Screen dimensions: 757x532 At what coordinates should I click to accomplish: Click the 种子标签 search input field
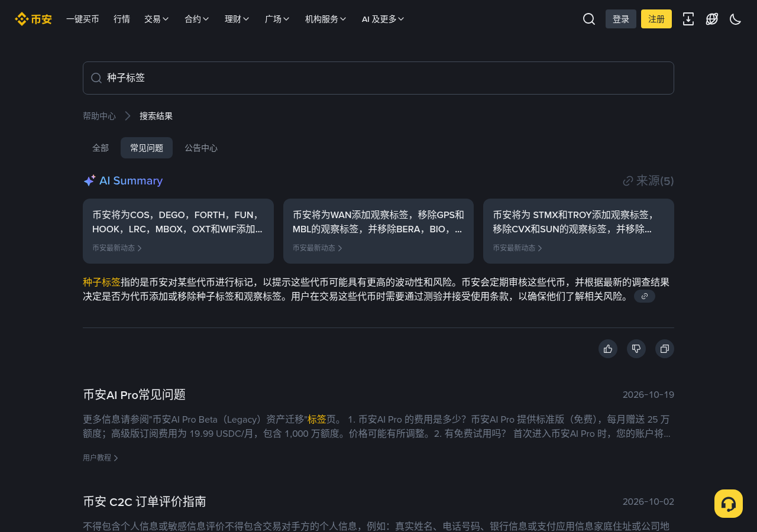point(378,78)
